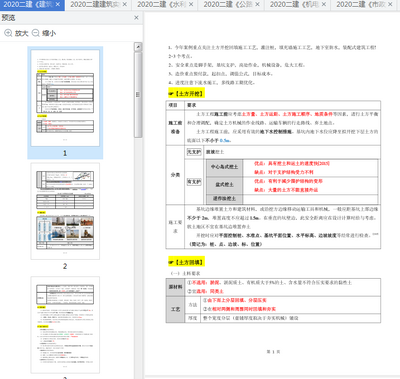Open page 2 thumbnail with photos
Viewport: 400px width, 379px height.
[x=65, y=211]
